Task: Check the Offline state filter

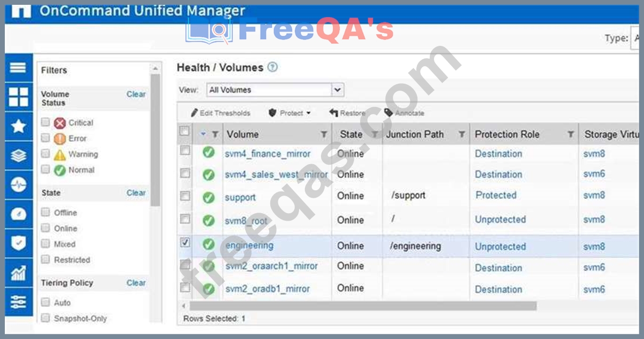Action: click(46, 213)
